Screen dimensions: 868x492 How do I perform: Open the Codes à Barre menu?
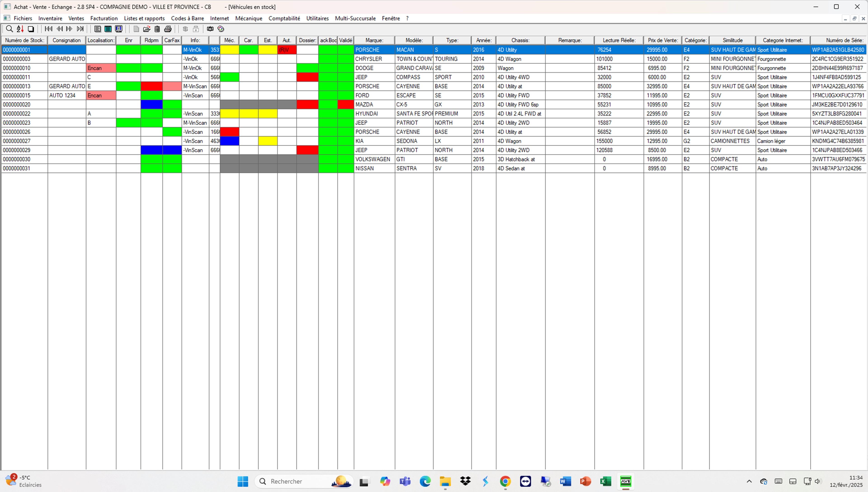tap(187, 18)
